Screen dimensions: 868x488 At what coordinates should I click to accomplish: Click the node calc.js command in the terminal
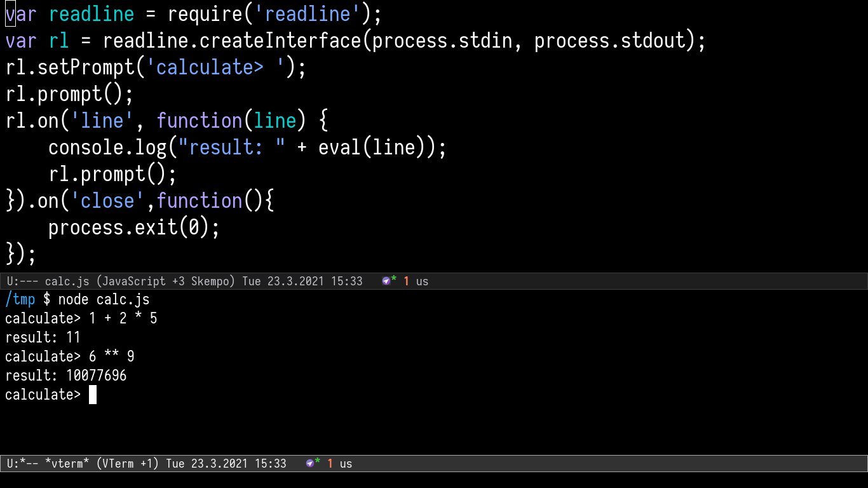pos(104,299)
